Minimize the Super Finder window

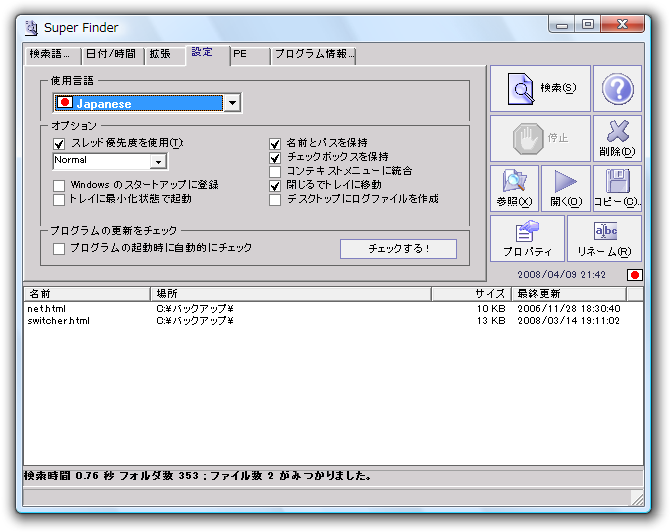562,24
